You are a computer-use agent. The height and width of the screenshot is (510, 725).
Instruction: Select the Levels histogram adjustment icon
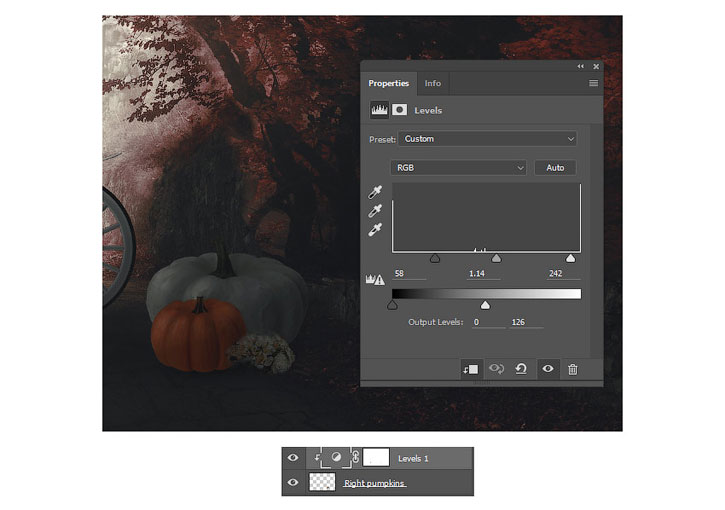(379, 110)
